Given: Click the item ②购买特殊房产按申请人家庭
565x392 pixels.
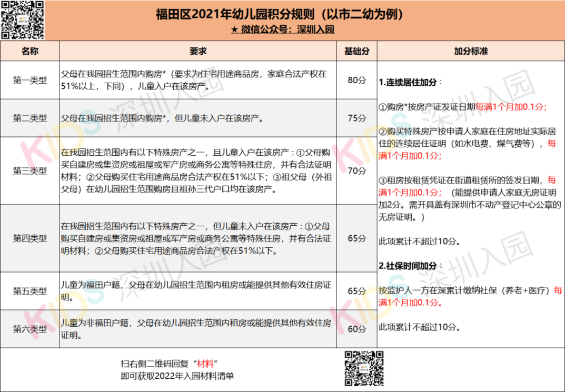Looking at the screenshot, I should pos(468,144).
